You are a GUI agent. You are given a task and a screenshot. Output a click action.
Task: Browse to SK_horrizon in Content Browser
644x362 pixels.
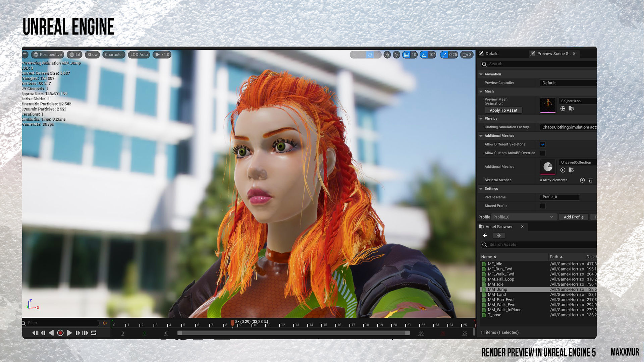[571, 109]
